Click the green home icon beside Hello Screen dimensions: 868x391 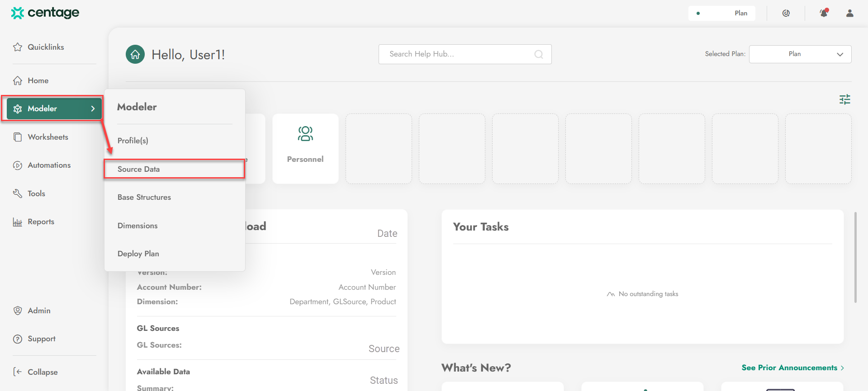pos(135,54)
